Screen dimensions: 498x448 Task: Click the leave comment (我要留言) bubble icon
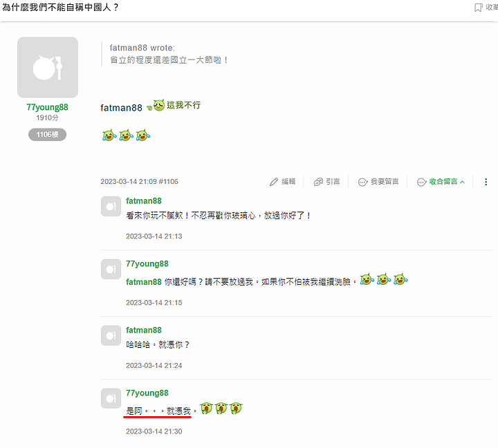(362, 182)
